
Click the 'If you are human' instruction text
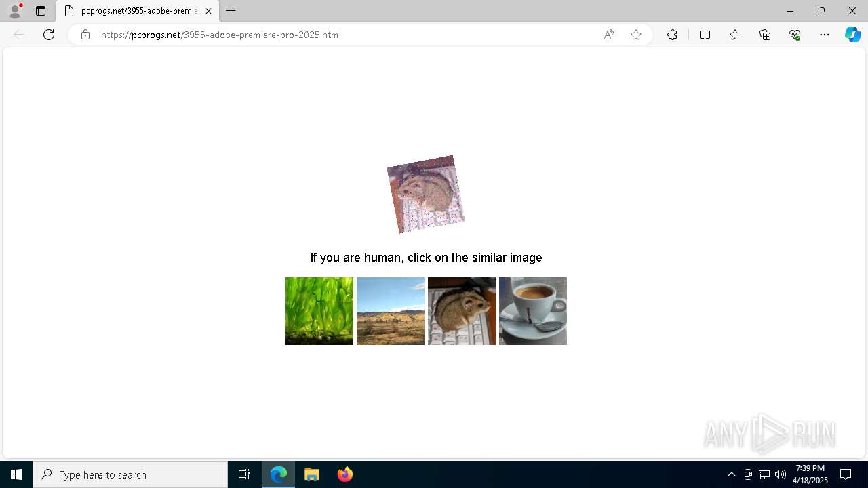[426, 258]
